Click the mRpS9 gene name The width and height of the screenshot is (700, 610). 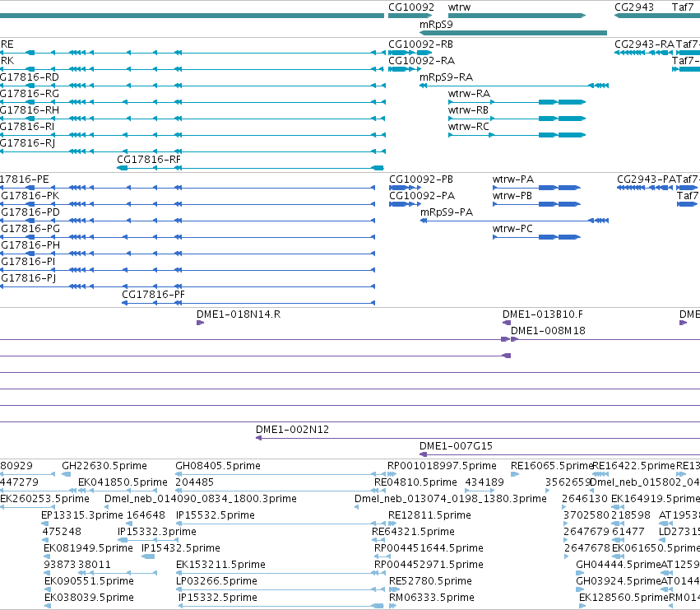tap(436, 25)
